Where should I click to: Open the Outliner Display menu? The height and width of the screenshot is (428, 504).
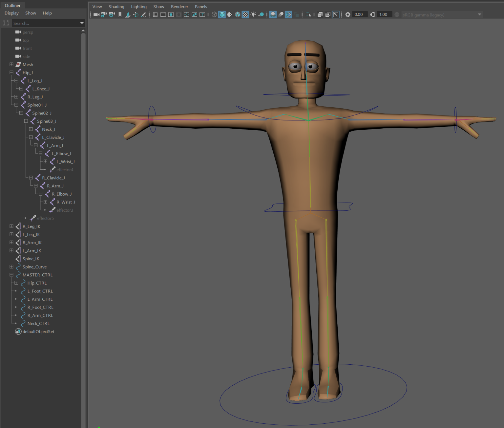[x=11, y=13]
